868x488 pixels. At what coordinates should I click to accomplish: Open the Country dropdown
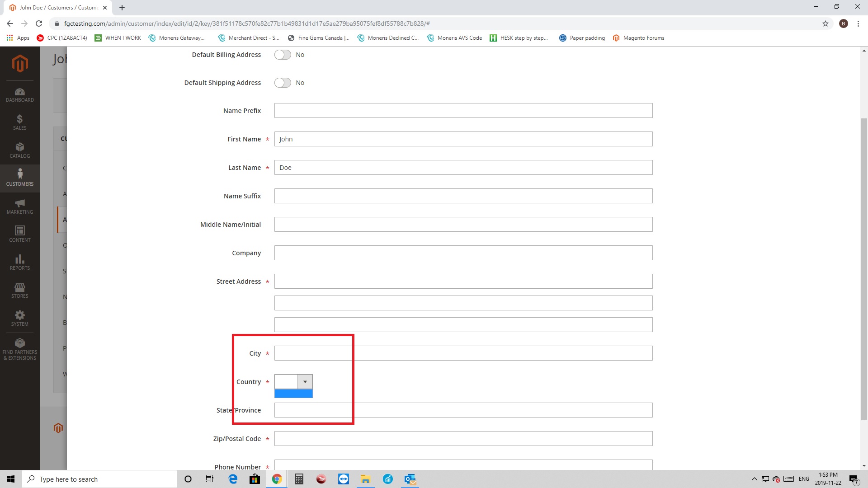[x=305, y=381]
